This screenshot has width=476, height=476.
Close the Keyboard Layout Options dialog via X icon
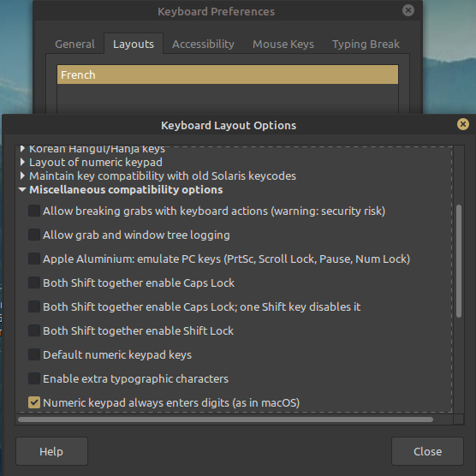[x=462, y=124]
